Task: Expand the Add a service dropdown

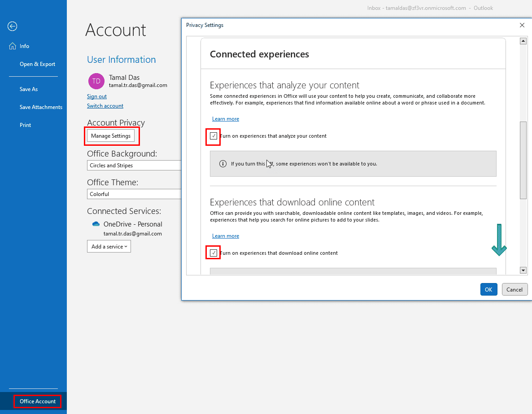Action: pos(109,246)
